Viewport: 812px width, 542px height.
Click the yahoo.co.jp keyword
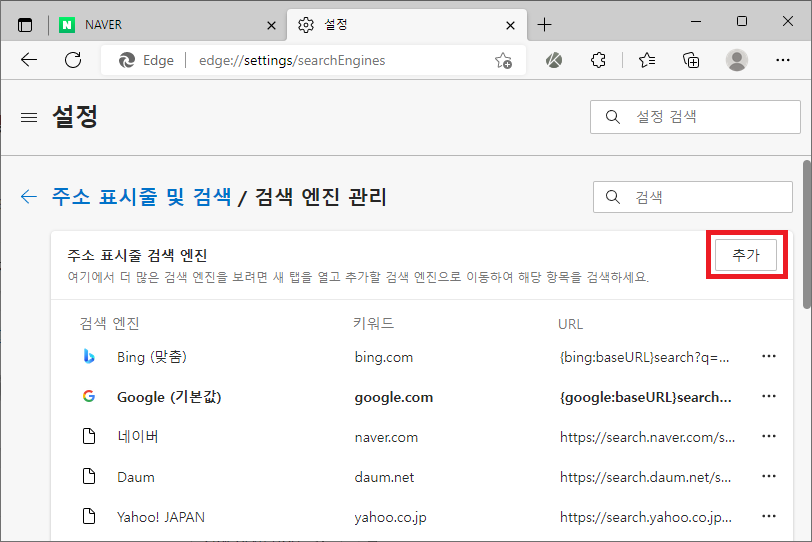tap(390, 518)
